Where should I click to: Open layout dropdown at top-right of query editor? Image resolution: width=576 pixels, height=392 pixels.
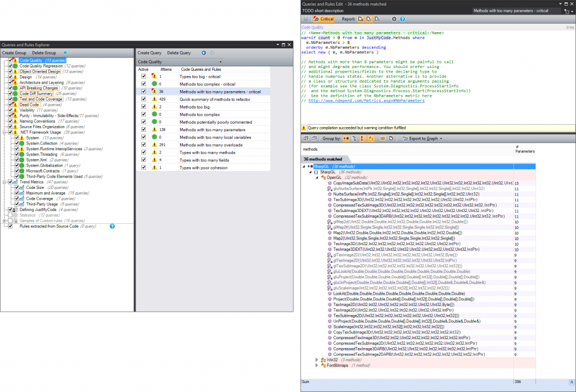568,11
